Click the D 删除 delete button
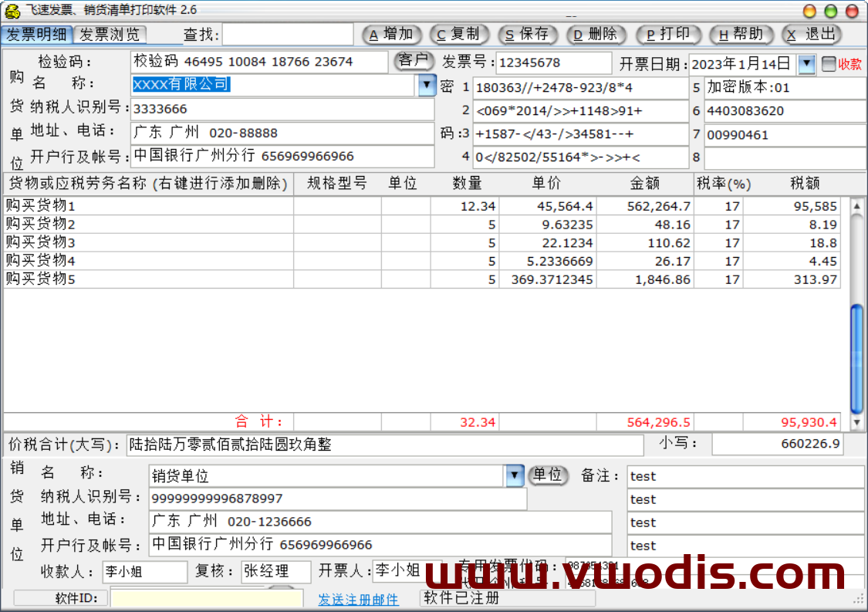The width and height of the screenshot is (868, 612). coord(596,35)
